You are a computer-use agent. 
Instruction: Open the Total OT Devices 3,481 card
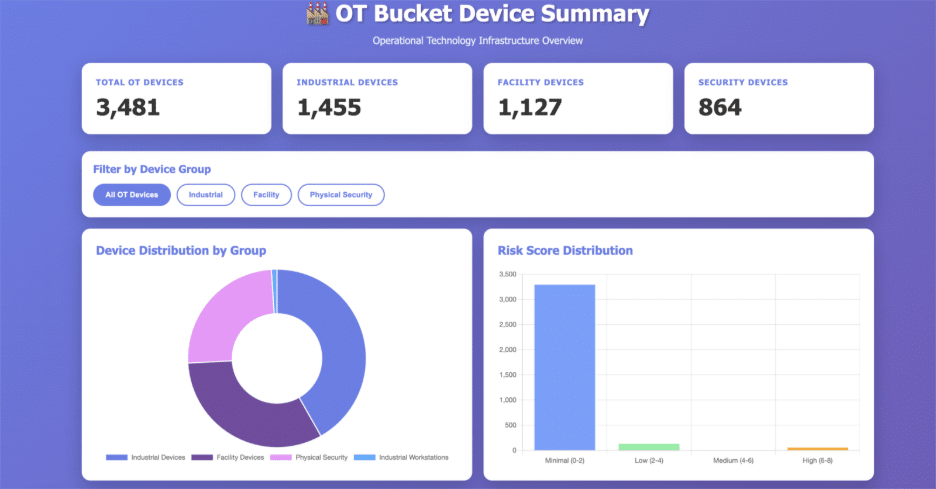176,98
